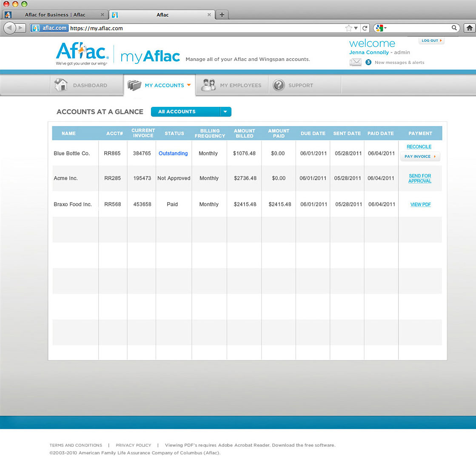Open the search engine selector dropdown
Viewport: 476px width, 466px height.
[385, 28]
